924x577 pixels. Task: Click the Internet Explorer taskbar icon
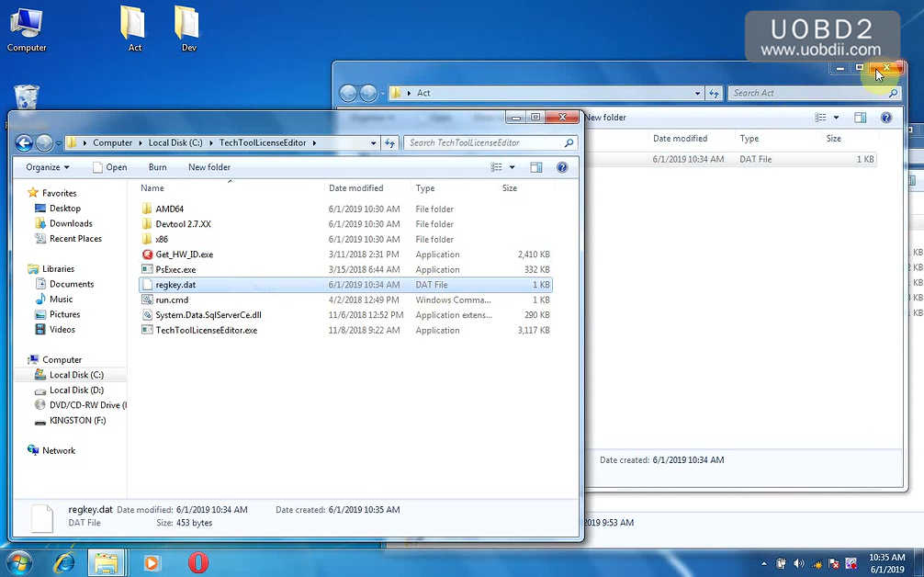pyautogui.click(x=64, y=561)
